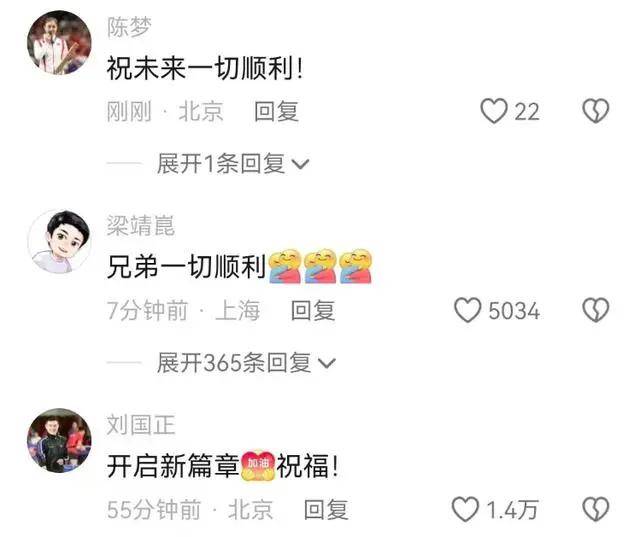Dislike 陈梦's comment via broken heart
The image size is (640, 537).
[x=596, y=111]
